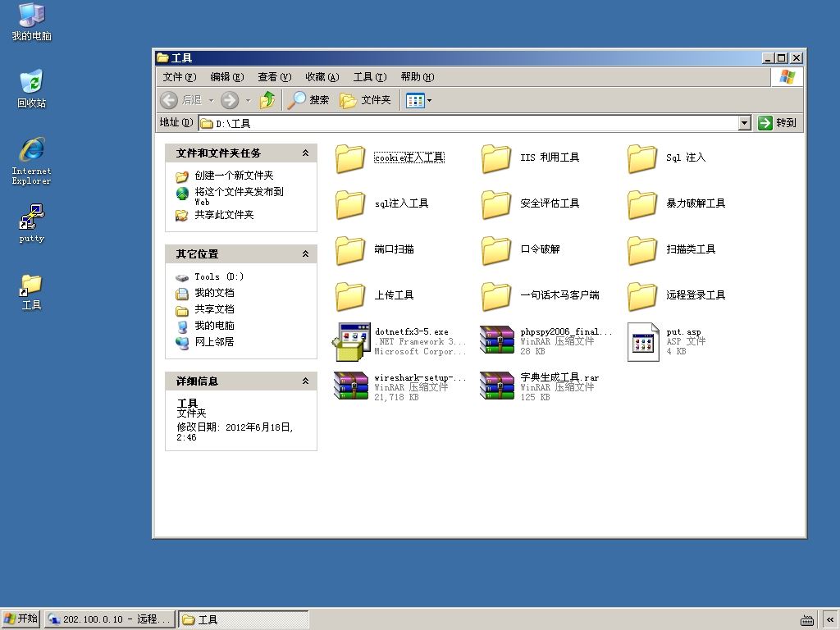Open the 收藏(A) menu

pos(322,77)
